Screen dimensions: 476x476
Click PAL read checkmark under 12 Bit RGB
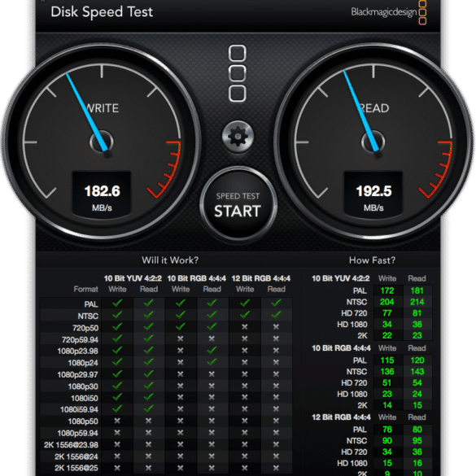tap(276, 303)
